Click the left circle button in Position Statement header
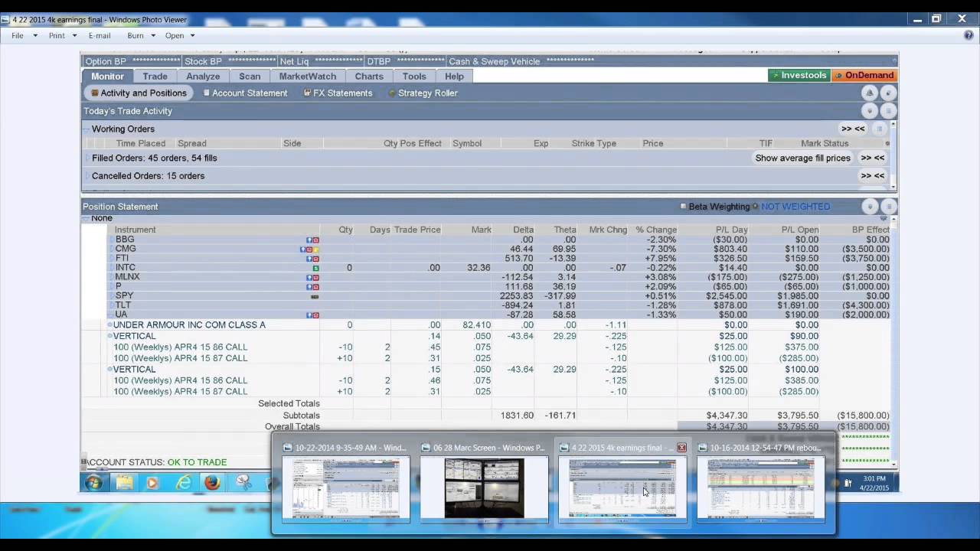This screenshot has height=551, width=980. [x=870, y=207]
